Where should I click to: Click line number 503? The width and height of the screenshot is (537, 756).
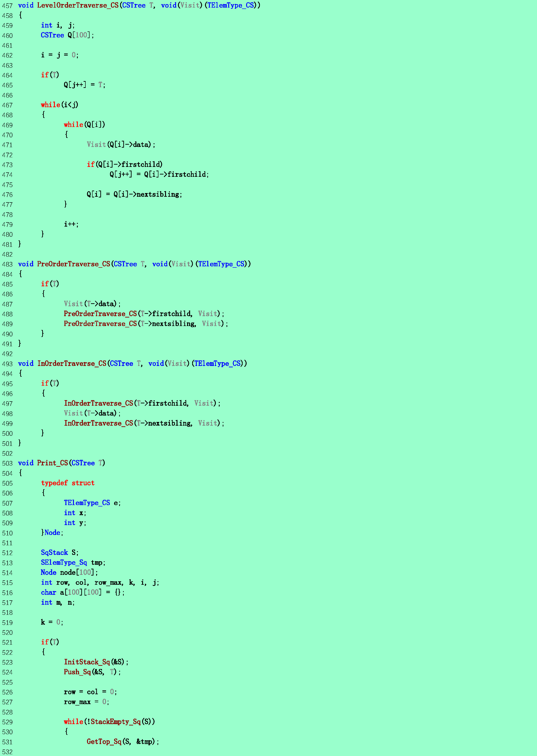coord(7,464)
